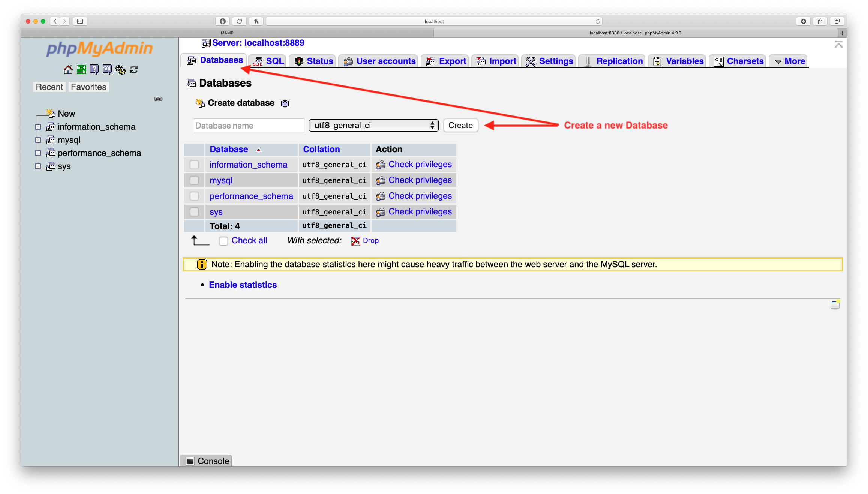Click the page-top collapse arrow icon
Image resolution: width=868 pixels, height=494 pixels.
click(x=838, y=45)
